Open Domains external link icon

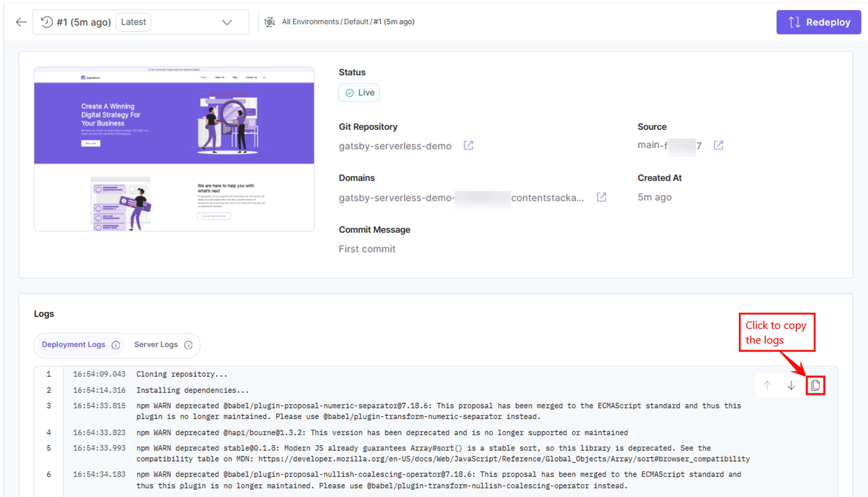tap(601, 197)
